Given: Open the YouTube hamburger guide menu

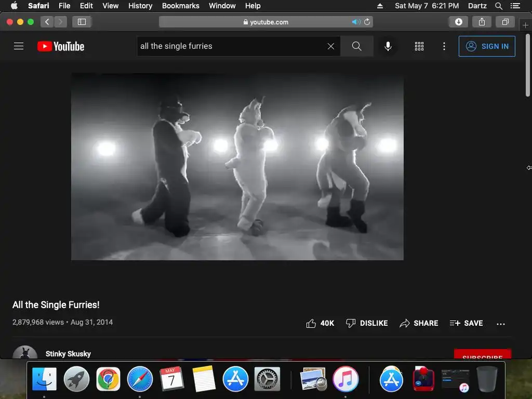Looking at the screenshot, I should (19, 46).
